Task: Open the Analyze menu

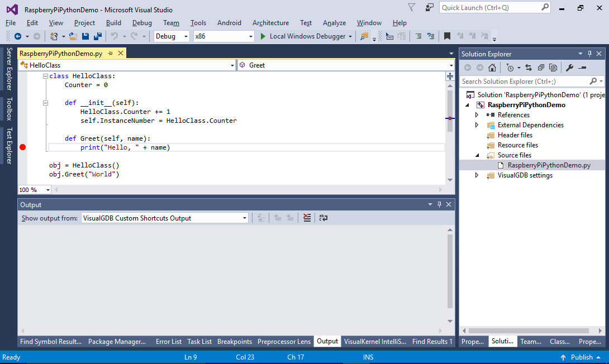Action: (x=335, y=23)
